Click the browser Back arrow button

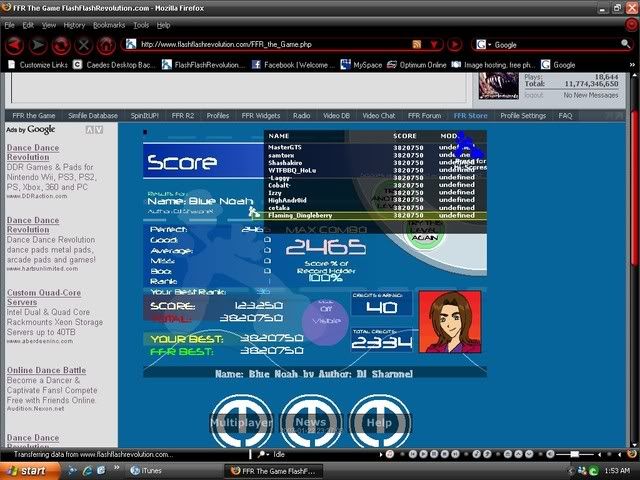point(15,45)
